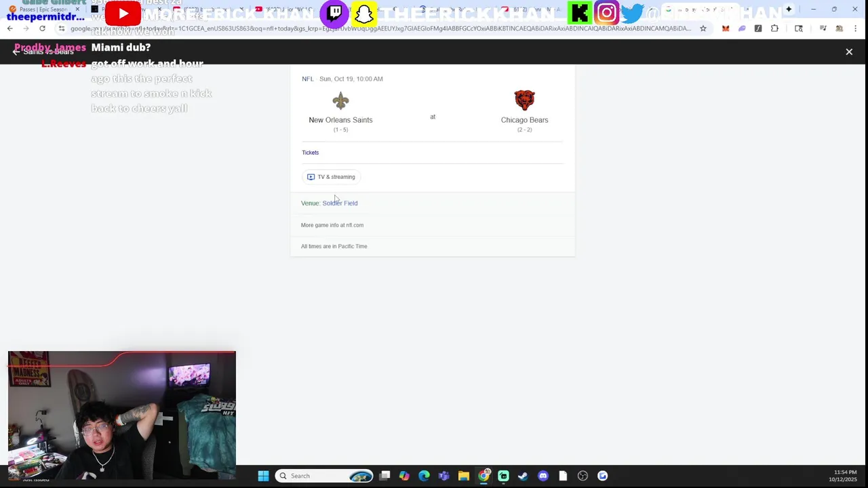The width and height of the screenshot is (868, 488).
Task: Click the TV & streaming play icon
Action: (311, 177)
